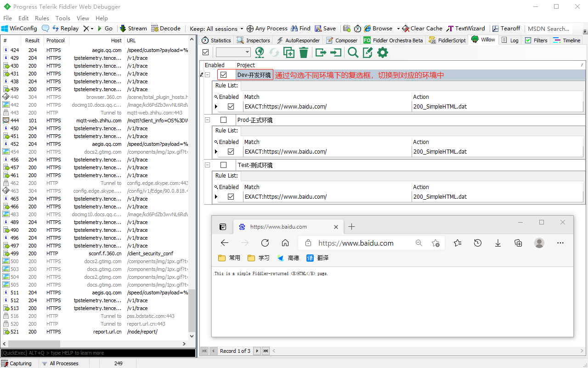This screenshot has width=588, height=368.
Task: Open the Browse dropdown arrow
Action: click(398, 29)
